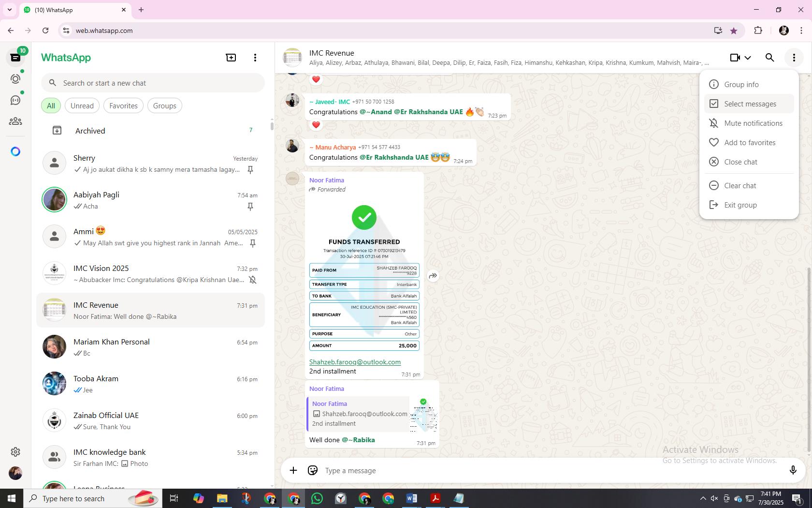Choose Exit group from menu
The width and height of the screenshot is (812, 508).
(x=749, y=205)
